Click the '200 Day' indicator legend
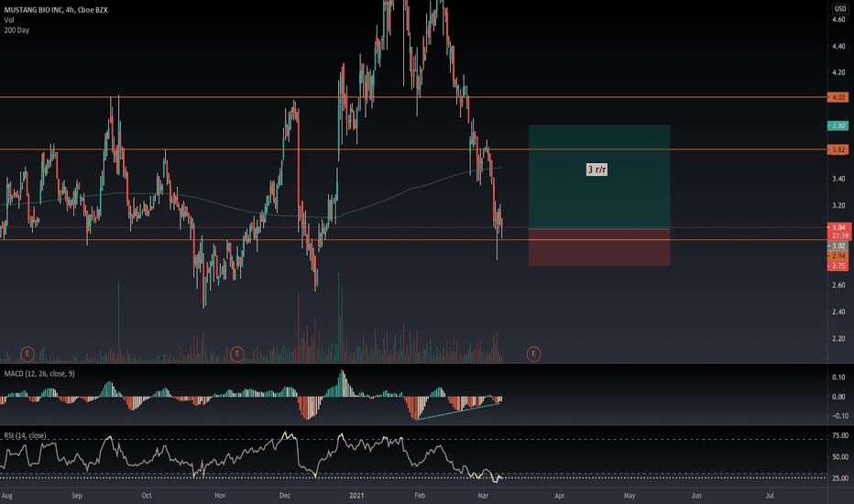Viewport: 854px width, 504px height. click(x=16, y=30)
